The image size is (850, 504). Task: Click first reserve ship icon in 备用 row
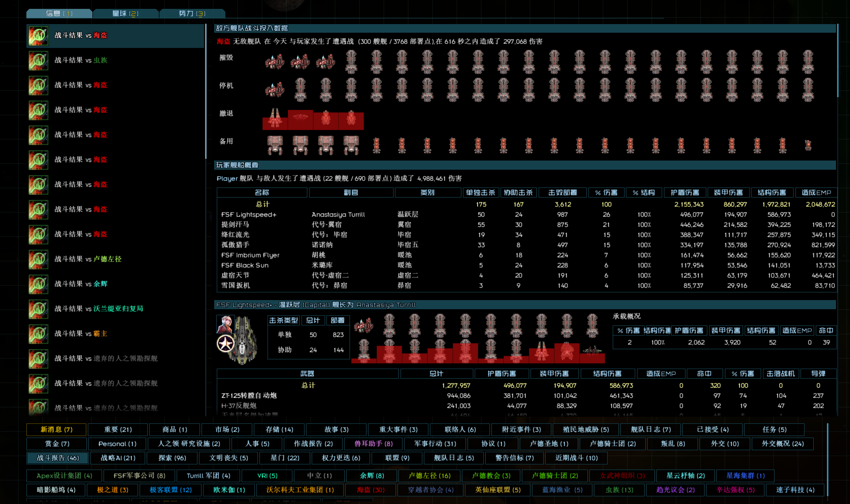click(x=275, y=145)
